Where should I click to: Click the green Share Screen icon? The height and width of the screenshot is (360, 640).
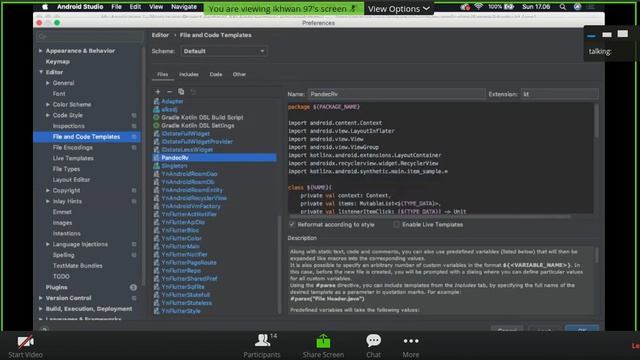[x=323, y=341]
